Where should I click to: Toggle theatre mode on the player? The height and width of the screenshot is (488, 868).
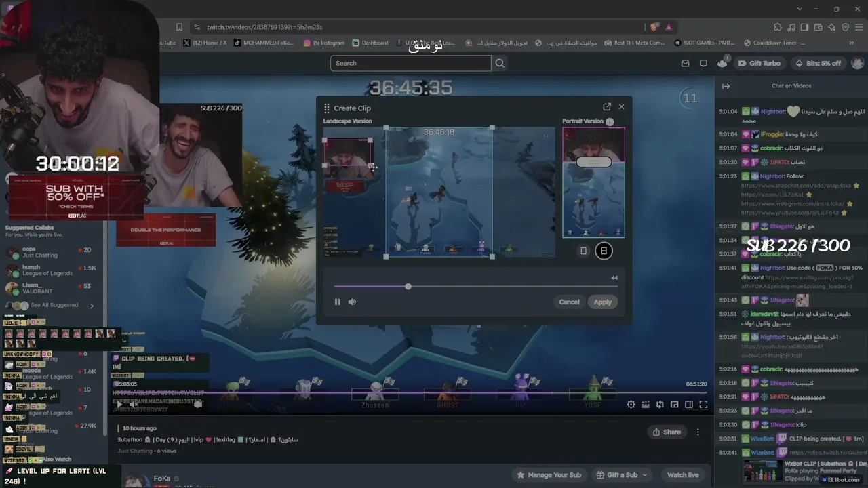tap(689, 405)
